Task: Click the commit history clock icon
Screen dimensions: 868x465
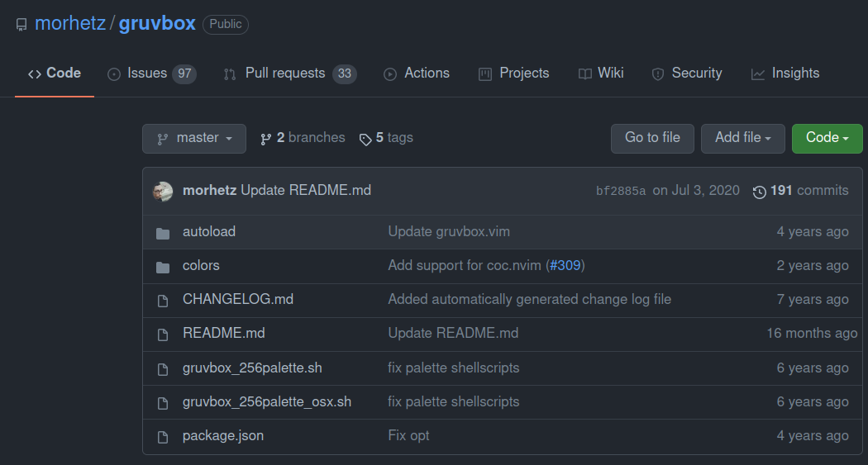Action: (760, 192)
